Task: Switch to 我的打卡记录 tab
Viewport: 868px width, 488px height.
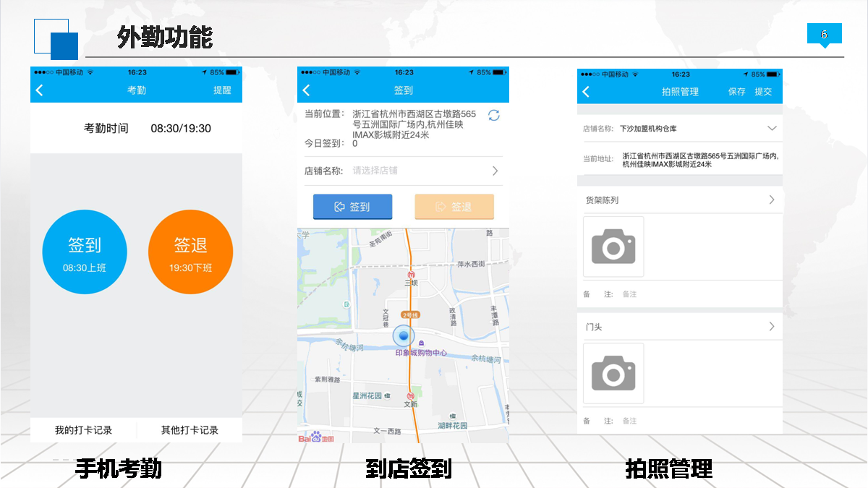Action: point(83,430)
